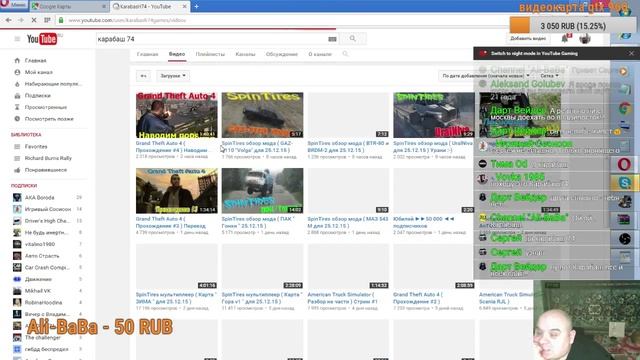Click the small back arrow button beside Загрузки

coord(143,76)
